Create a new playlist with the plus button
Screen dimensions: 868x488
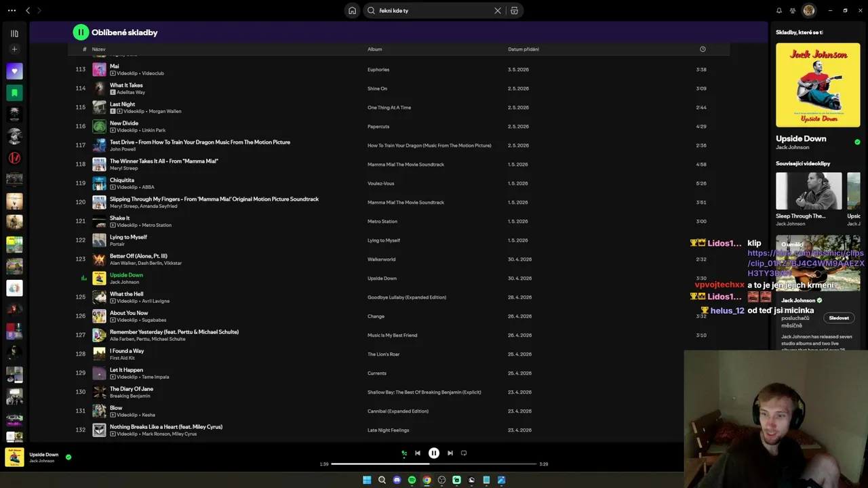(14, 49)
